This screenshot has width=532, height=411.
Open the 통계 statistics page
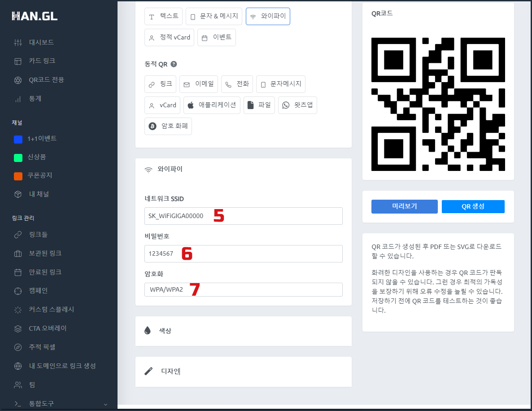click(x=35, y=99)
